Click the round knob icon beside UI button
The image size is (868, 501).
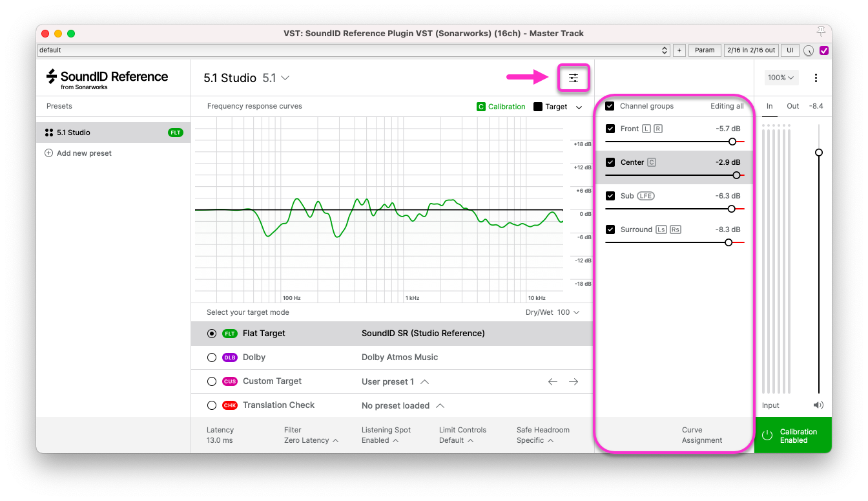point(809,50)
